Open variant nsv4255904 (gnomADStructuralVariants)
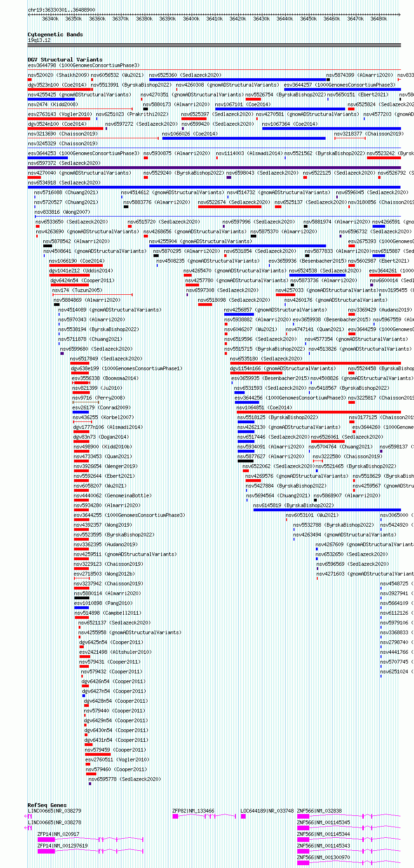This screenshot has height=868, width=414. 201,241
